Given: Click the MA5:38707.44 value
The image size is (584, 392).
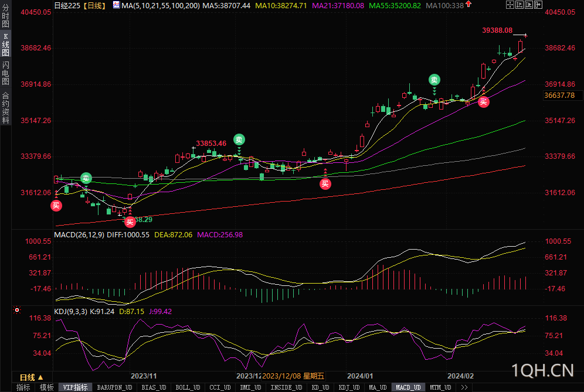Looking at the screenshot, I should [226, 6].
